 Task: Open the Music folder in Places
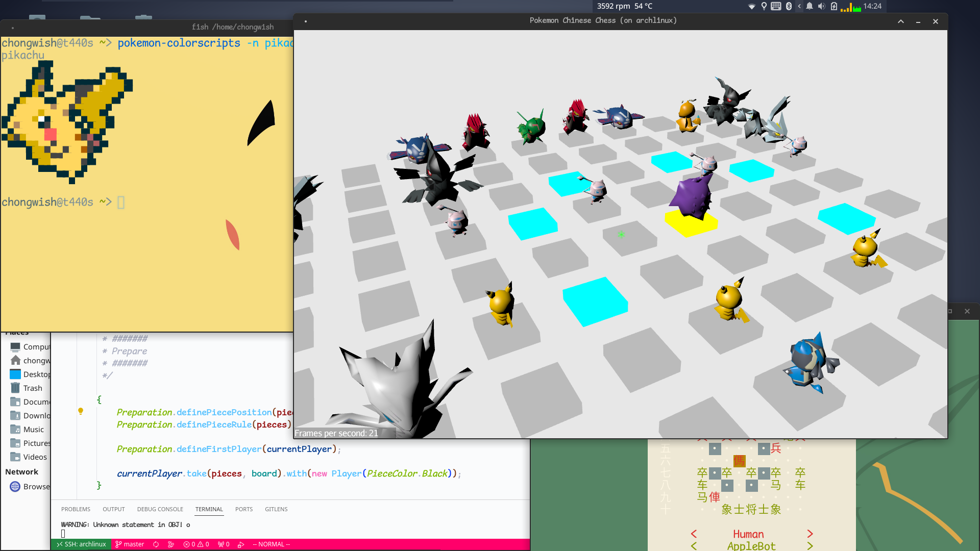pyautogui.click(x=34, y=430)
